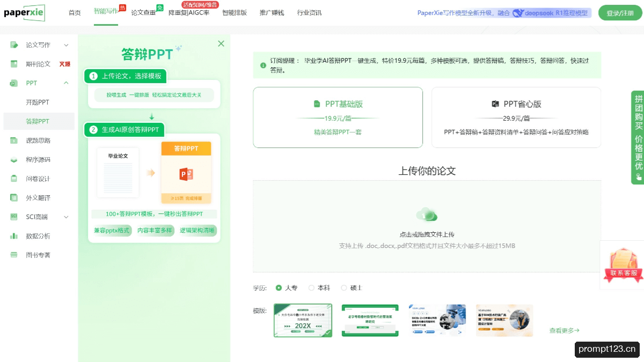Viewport: 644px width, 362px height.
Task: Click the cloud upload icon
Action: click(x=427, y=215)
